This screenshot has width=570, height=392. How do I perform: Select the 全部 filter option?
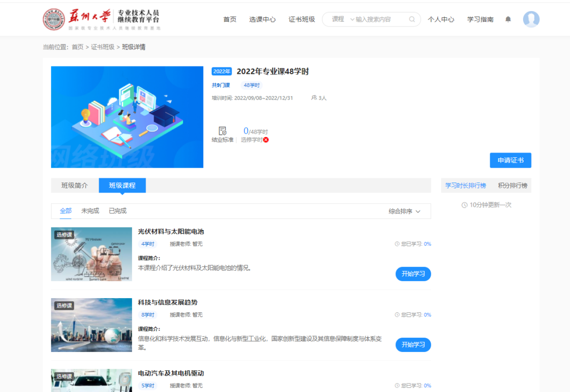(65, 210)
